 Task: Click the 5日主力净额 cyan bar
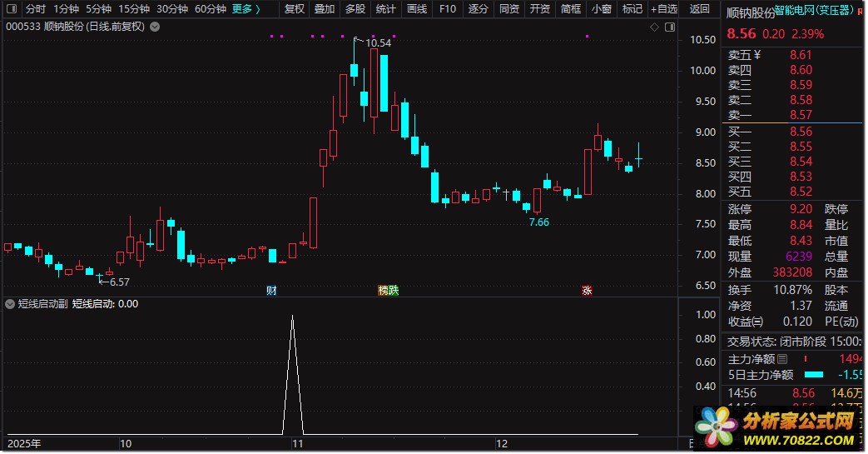point(813,375)
